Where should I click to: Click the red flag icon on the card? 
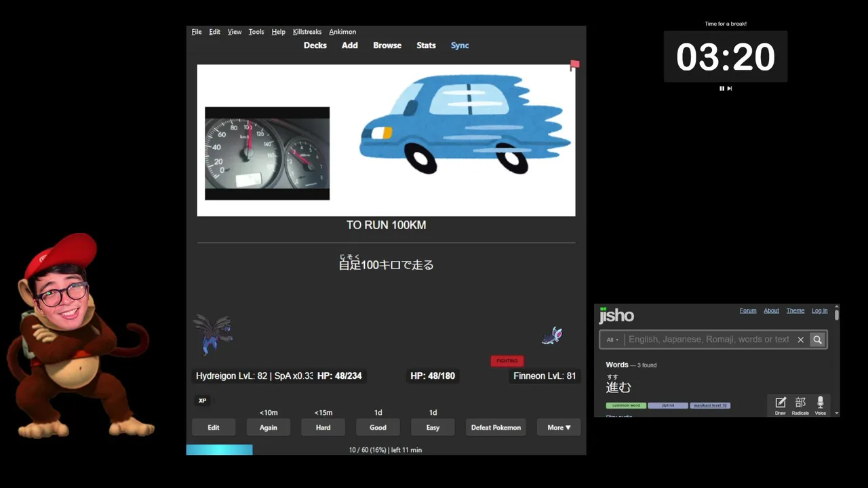(x=574, y=65)
